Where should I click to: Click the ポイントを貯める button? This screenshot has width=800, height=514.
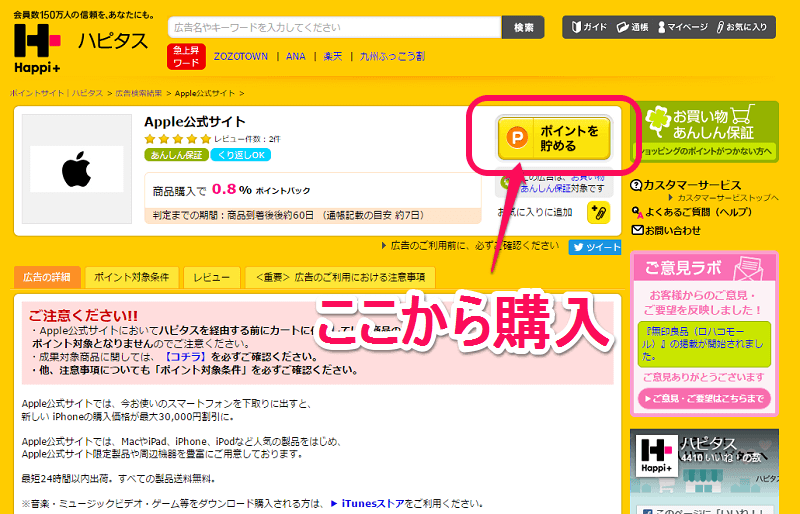554,138
